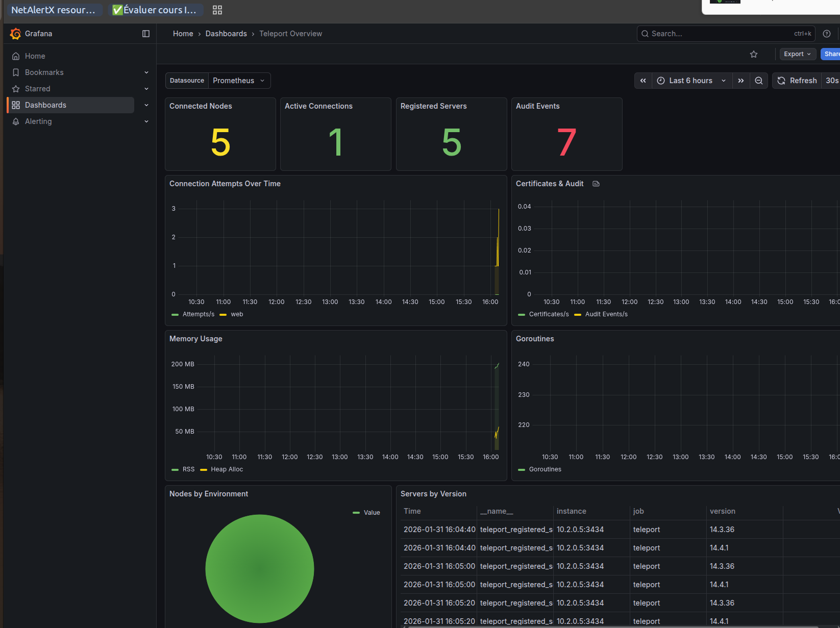The height and width of the screenshot is (628, 840).
Task: Zoom out the time range
Action: [x=759, y=81]
